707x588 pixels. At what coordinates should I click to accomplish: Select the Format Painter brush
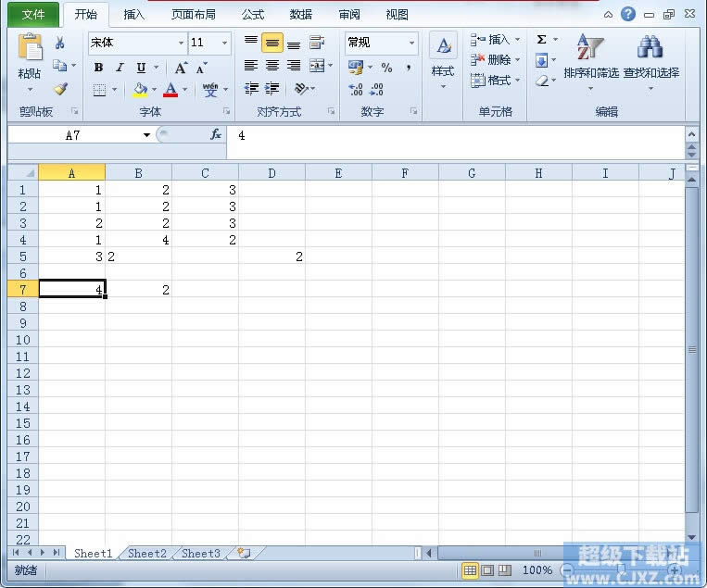click(x=61, y=88)
